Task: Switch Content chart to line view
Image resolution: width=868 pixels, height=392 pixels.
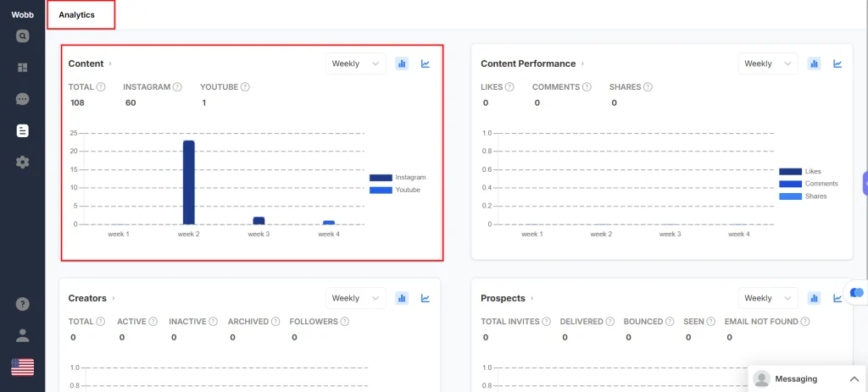Action: coord(426,63)
